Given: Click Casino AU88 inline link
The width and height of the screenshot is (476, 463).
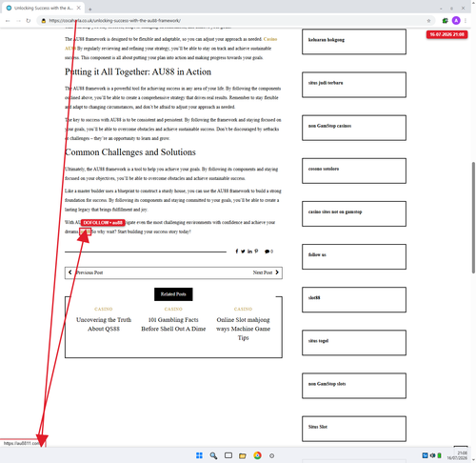Looking at the screenshot, I should 270,39.
